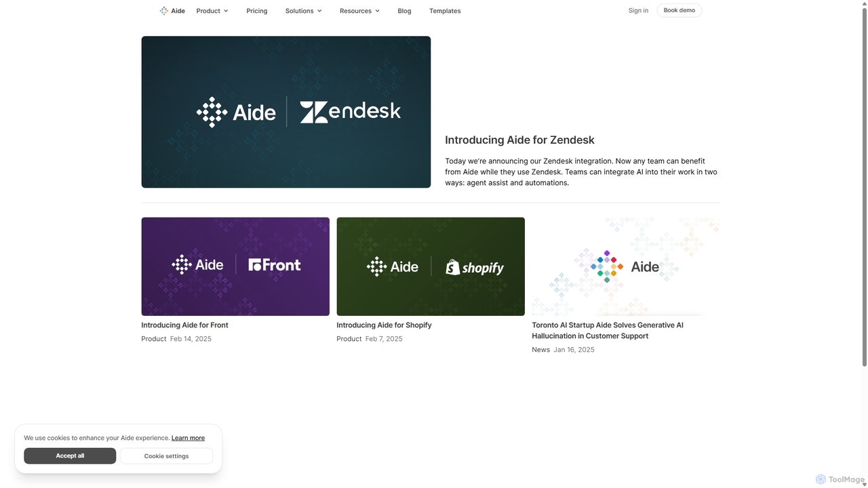The width and height of the screenshot is (868, 488).
Task: Expand the Solutions dropdown menu
Action: [304, 11]
